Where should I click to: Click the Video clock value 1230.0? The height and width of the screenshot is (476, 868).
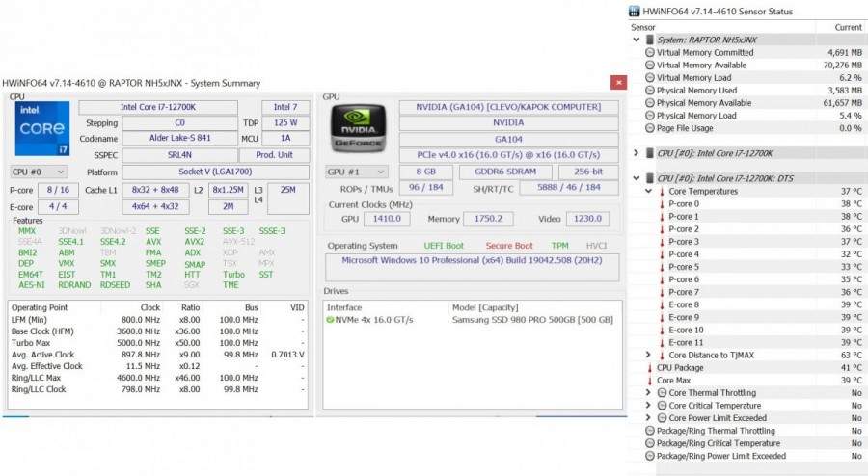pyautogui.click(x=587, y=219)
